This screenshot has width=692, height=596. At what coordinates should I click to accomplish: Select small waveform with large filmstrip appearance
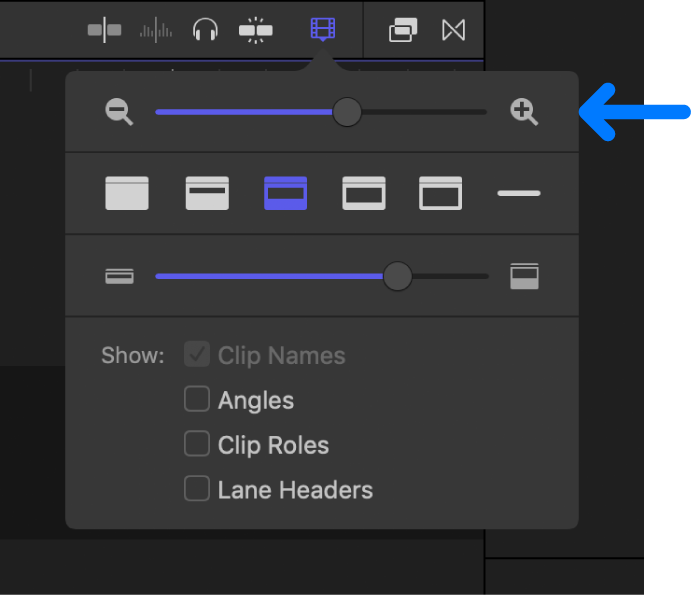click(364, 193)
